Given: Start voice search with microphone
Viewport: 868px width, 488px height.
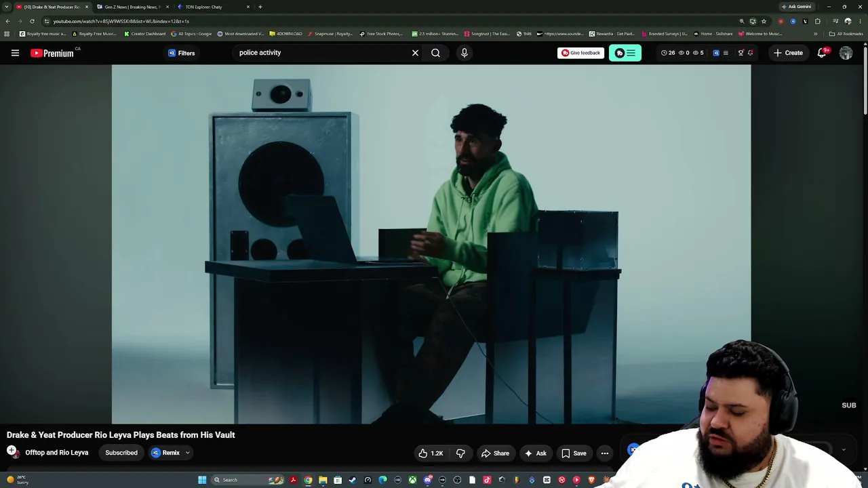Looking at the screenshot, I should [x=464, y=53].
